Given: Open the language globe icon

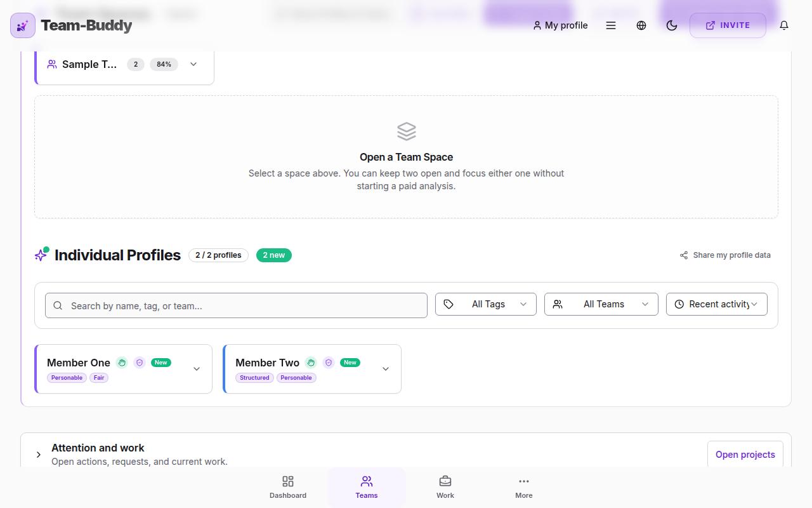Looking at the screenshot, I should [x=641, y=25].
